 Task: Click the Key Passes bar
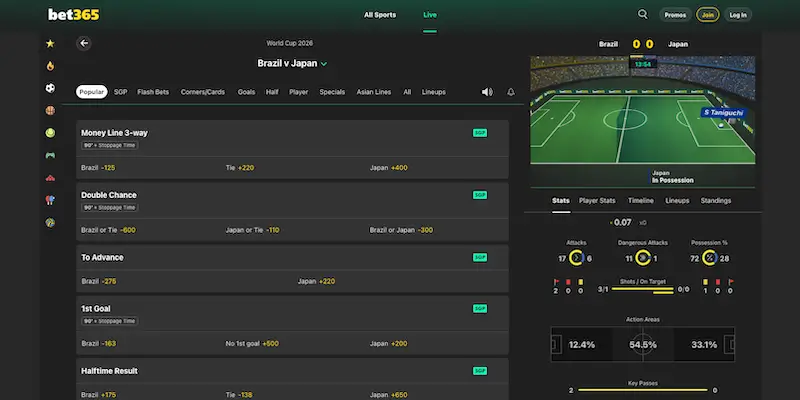tap(643, 390)
